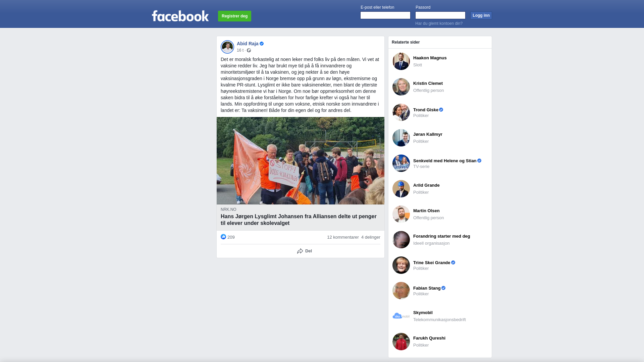Focus the E-post eller telefon field
This screenshot has height=362, width=644.
[385, 15]
